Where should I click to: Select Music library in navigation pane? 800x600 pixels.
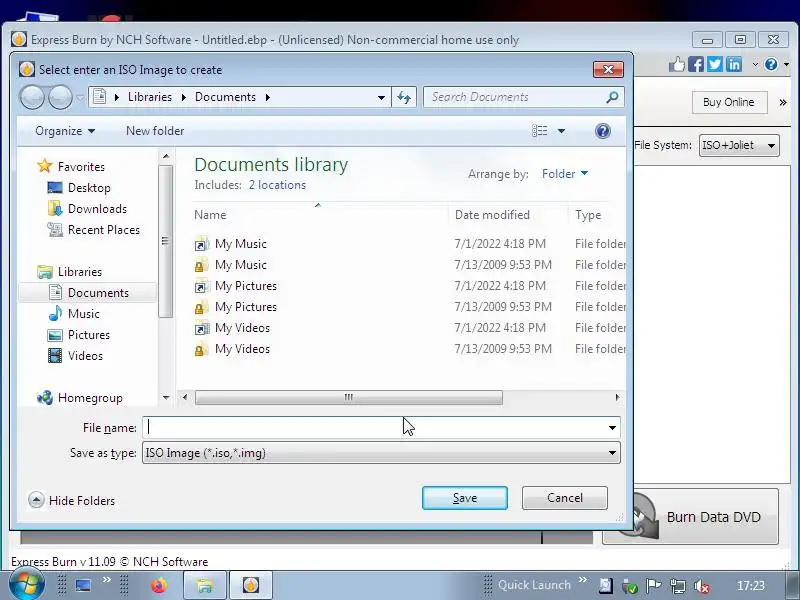click(84, 314)
